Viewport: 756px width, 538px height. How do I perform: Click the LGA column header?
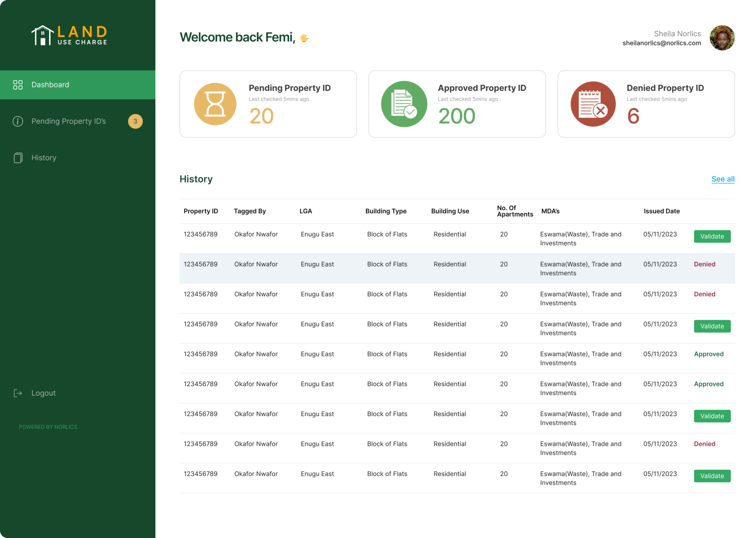tap(306, 211)
